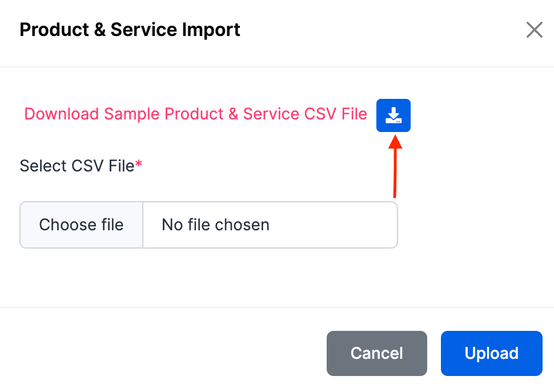Click the No file chosen field
This screenshot has height=392, width=554.
(270, 225)
